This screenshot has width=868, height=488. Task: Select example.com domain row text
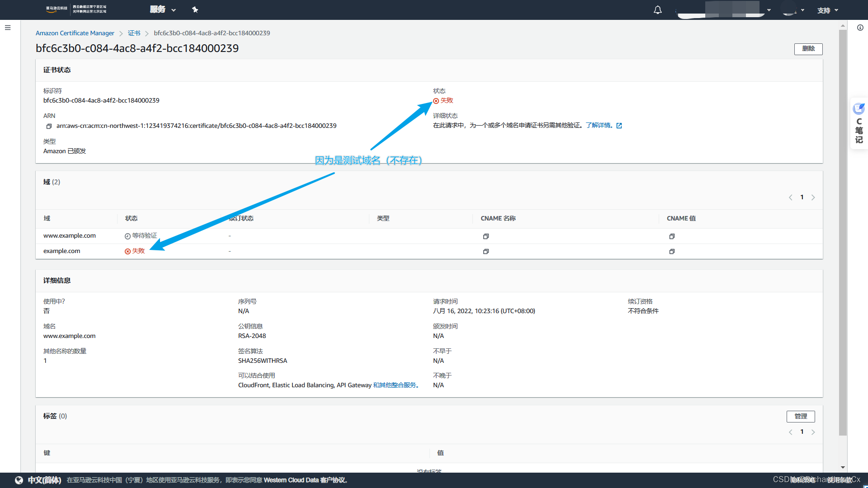click(x=61, y=251)
